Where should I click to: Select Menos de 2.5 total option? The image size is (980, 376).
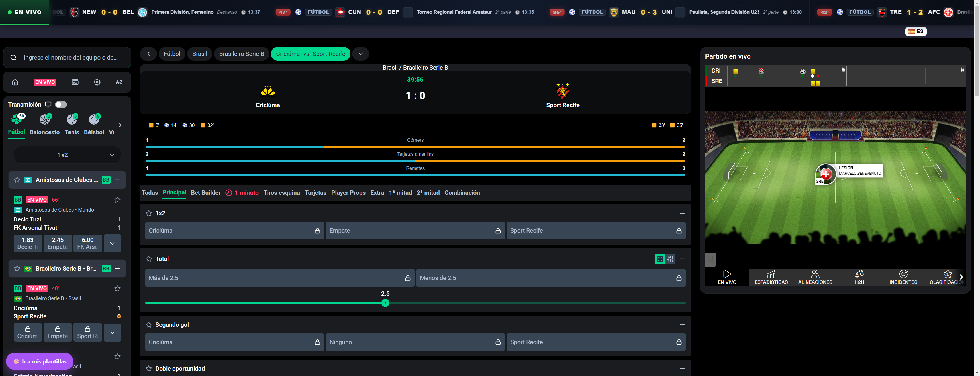[551, 278]
